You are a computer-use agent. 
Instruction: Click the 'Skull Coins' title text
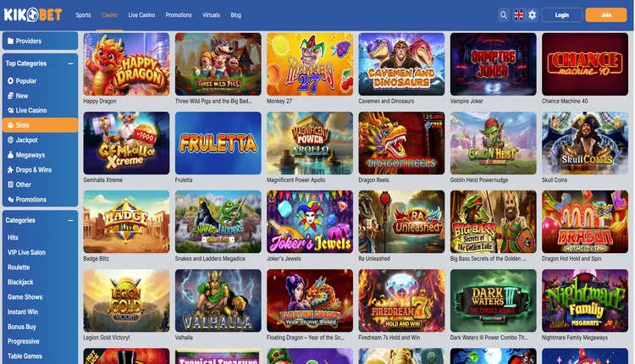click(x=555, y=180)
